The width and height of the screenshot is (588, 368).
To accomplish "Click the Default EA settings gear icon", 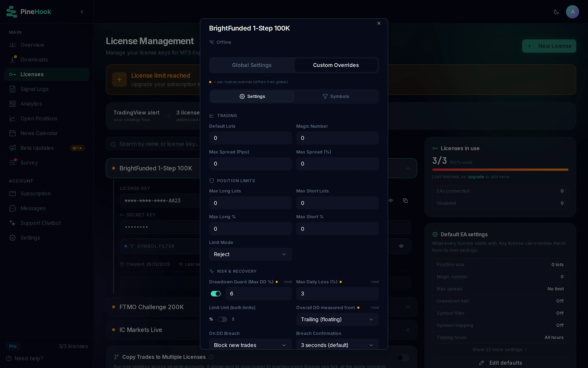I will (435, 234).
